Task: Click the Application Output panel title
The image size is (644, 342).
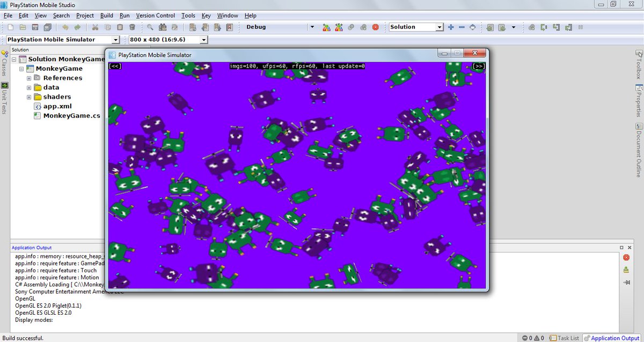Action: [x=32, y=248]
